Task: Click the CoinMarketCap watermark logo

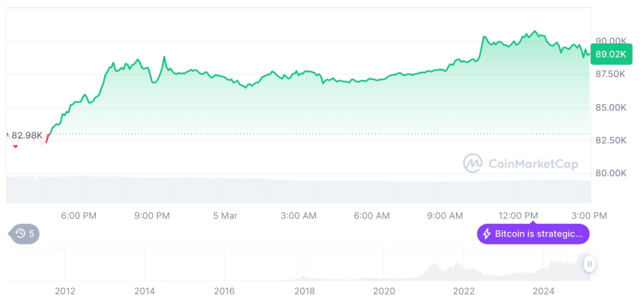Action: 520,163
